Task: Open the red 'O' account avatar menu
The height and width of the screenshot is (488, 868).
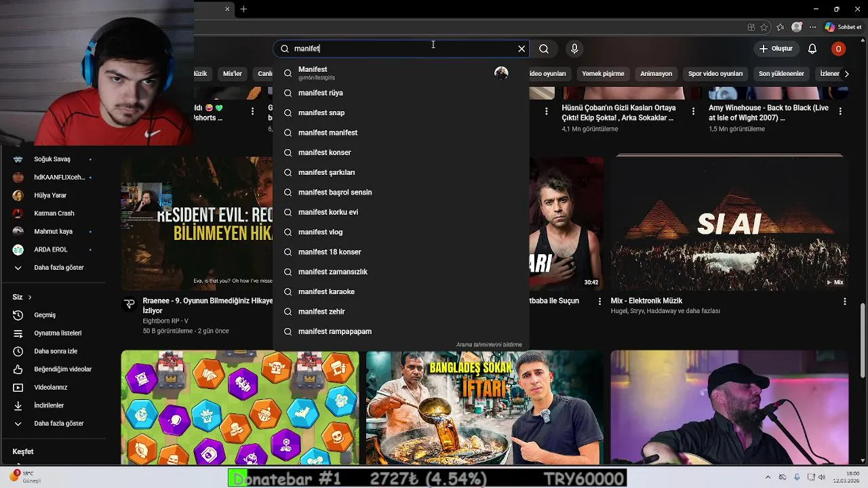Action: [839, 49]
